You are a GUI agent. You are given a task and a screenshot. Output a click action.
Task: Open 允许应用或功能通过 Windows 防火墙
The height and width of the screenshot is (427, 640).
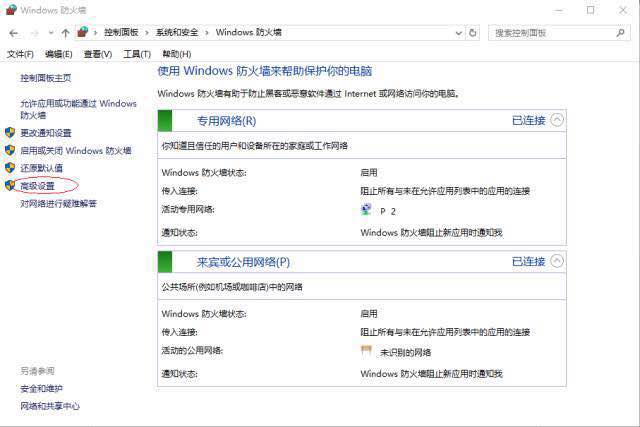pos(78,109)
